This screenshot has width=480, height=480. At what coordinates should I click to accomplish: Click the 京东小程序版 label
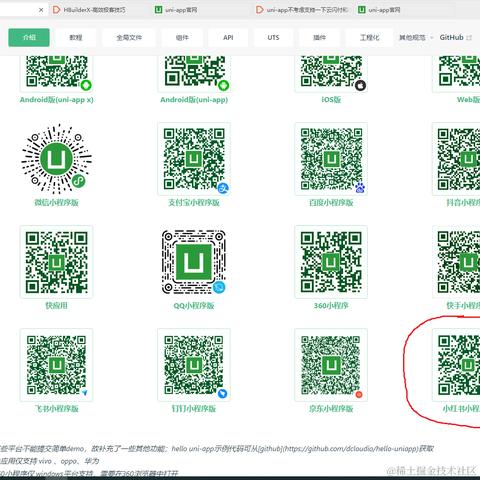pos(331,409)
